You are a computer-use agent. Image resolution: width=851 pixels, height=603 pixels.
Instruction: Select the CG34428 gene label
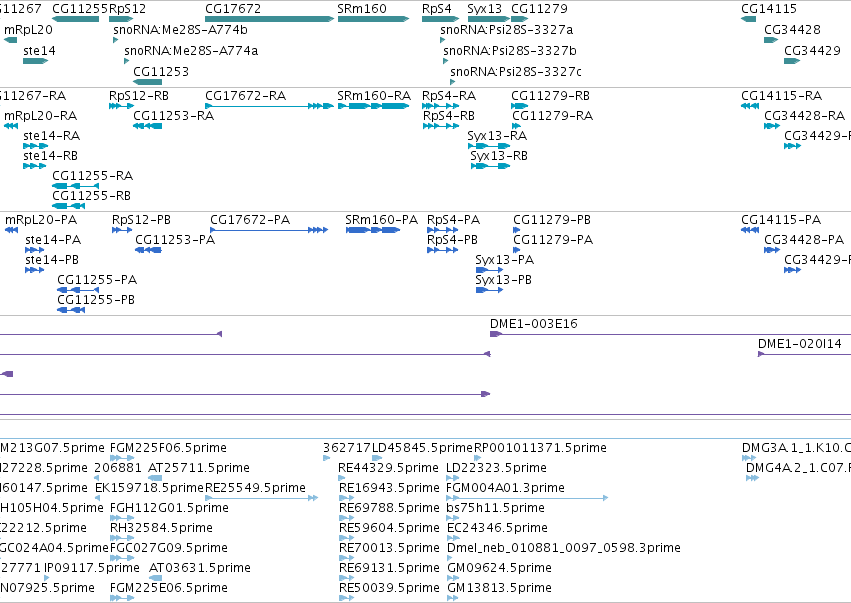click(792, 29)
